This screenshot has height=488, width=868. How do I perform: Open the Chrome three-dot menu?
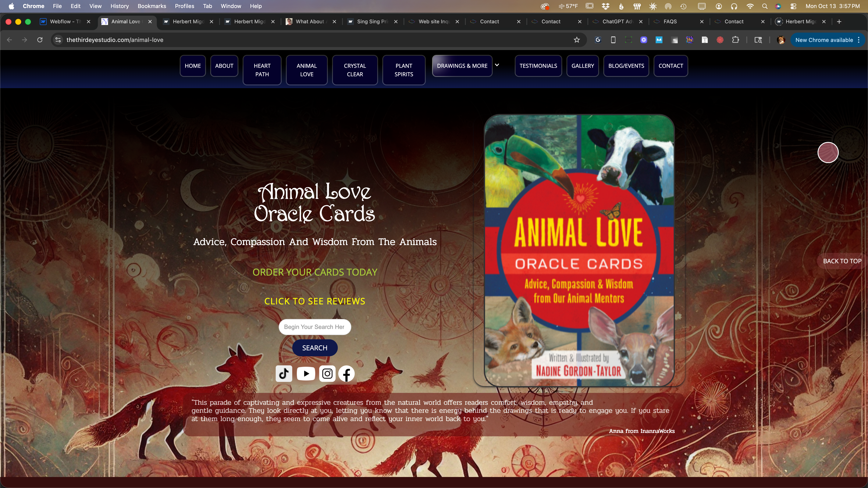859,40
